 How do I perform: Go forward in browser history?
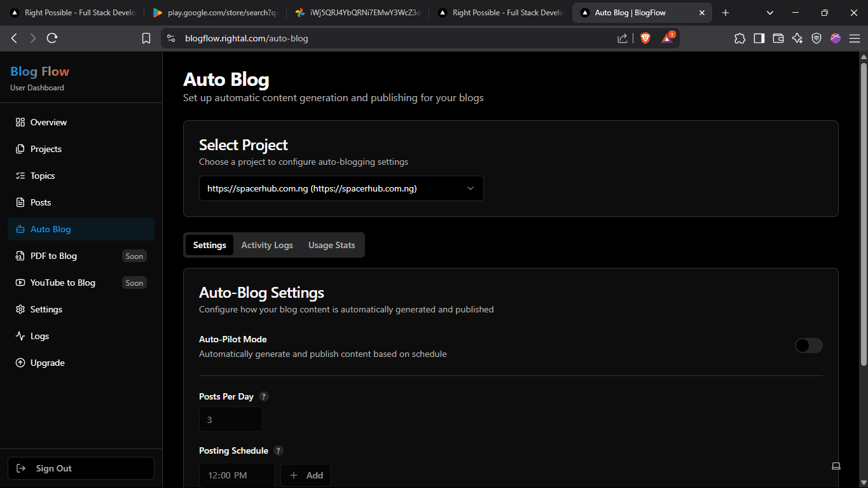pos(33,38)
